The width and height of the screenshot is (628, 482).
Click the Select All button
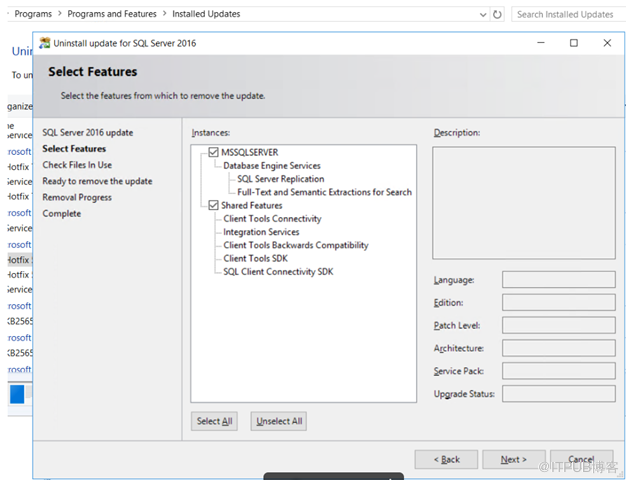(x=214, y=421)
